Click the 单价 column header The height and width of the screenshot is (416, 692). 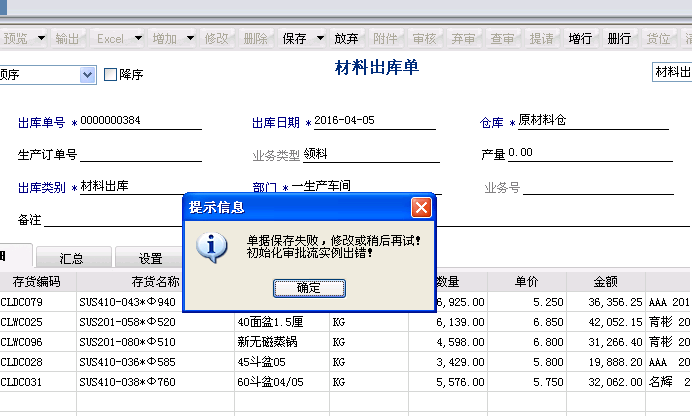[x=527, y=281]
